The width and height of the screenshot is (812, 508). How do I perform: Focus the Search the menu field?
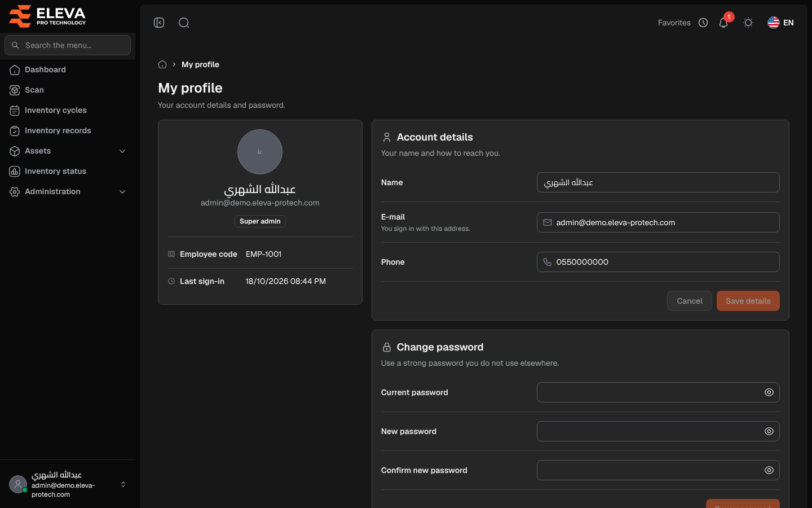(68, 45)
